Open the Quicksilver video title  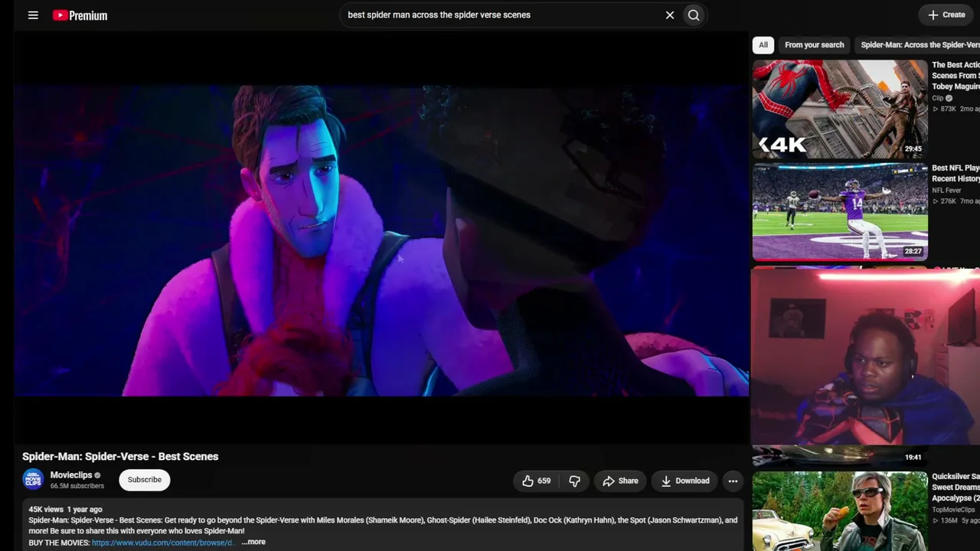[955, 487]
